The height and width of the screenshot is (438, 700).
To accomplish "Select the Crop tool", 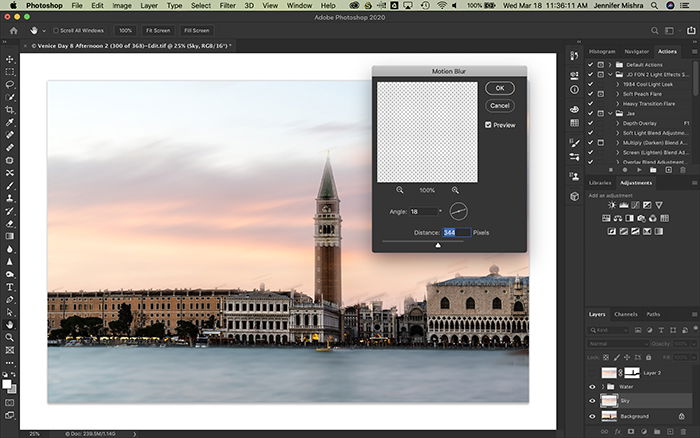I will pos(9,110).
